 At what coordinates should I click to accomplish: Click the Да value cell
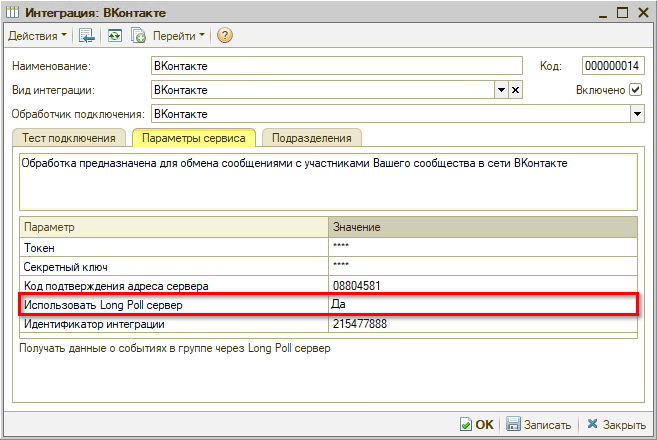click(x=483, y=304)
